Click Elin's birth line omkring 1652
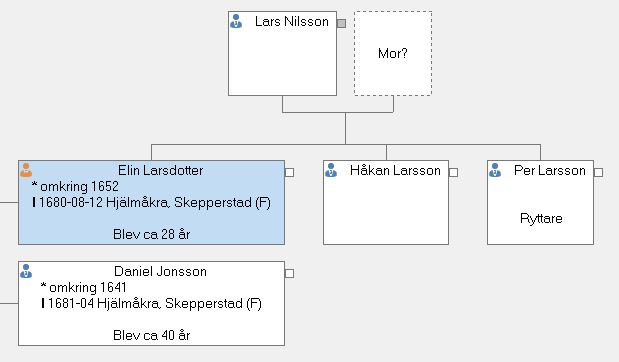Screen dimensions: 619x362 coord(75,186)
